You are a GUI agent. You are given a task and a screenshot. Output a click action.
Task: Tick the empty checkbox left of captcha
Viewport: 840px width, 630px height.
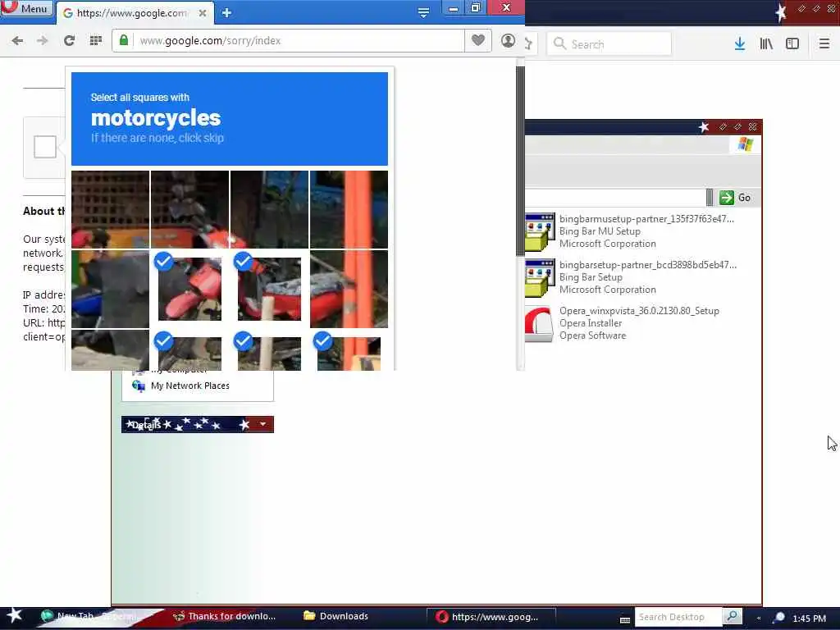(45, 147)
